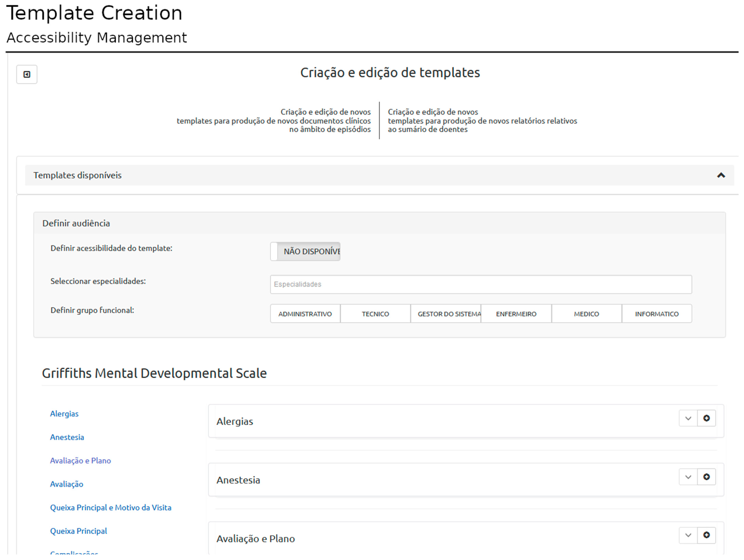Toggle the GESTOR DO SISTEMA button
Screen dimensions: 744x560
[446, 314]
